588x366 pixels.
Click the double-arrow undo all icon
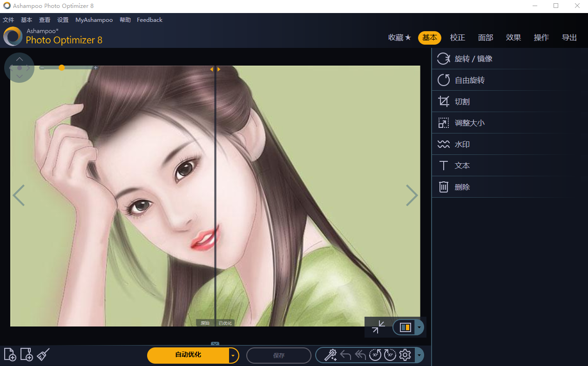click(360, 355)
